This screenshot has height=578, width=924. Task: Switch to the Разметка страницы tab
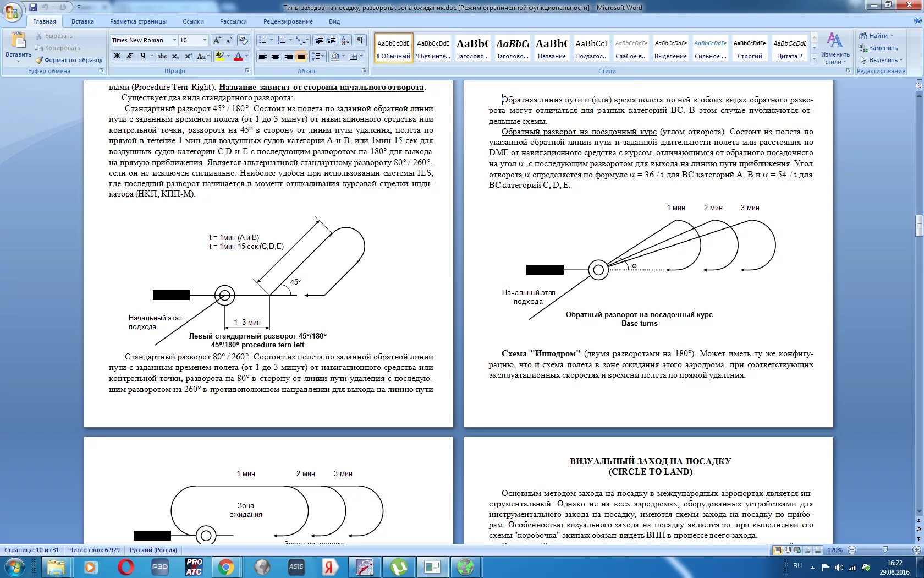tap(138, 21)
